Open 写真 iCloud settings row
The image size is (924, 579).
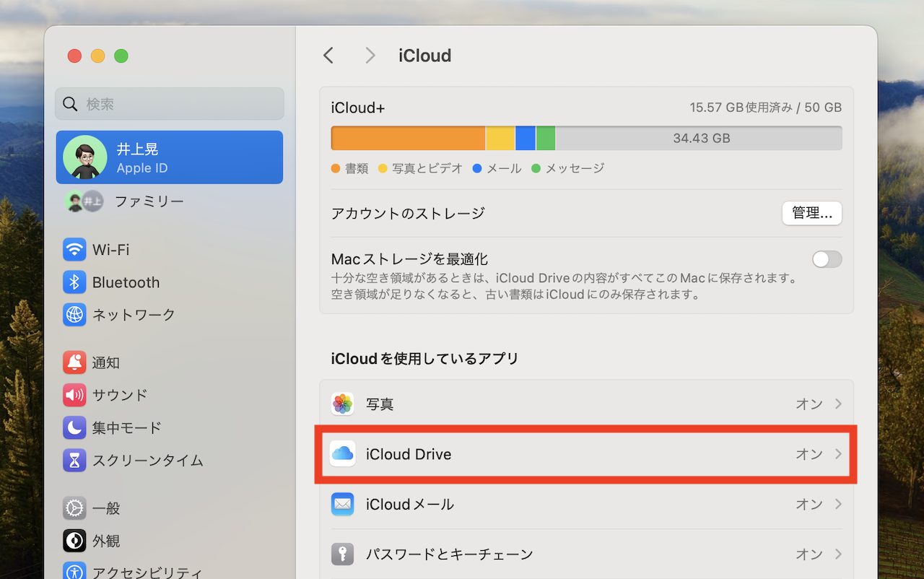click(586, 404)
